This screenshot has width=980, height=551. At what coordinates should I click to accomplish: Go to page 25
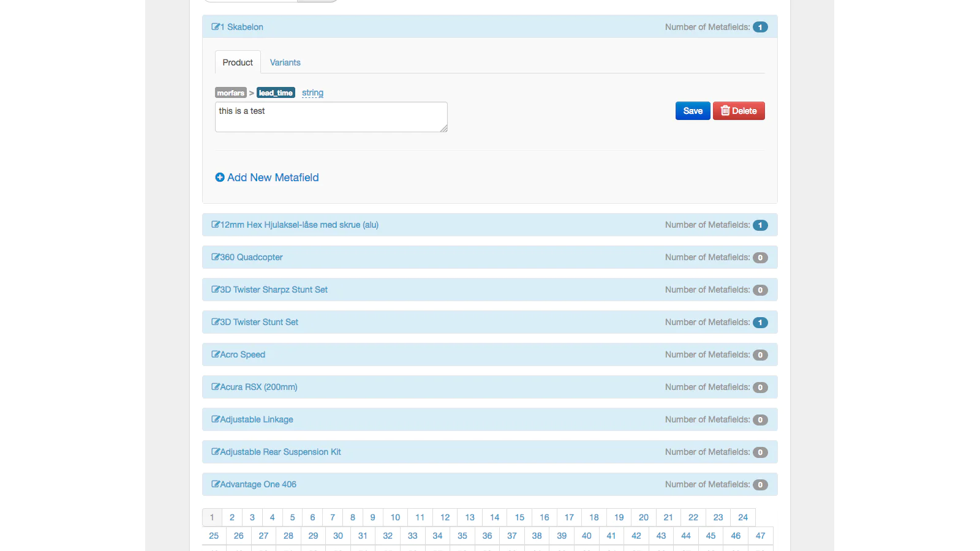[214, 536]
